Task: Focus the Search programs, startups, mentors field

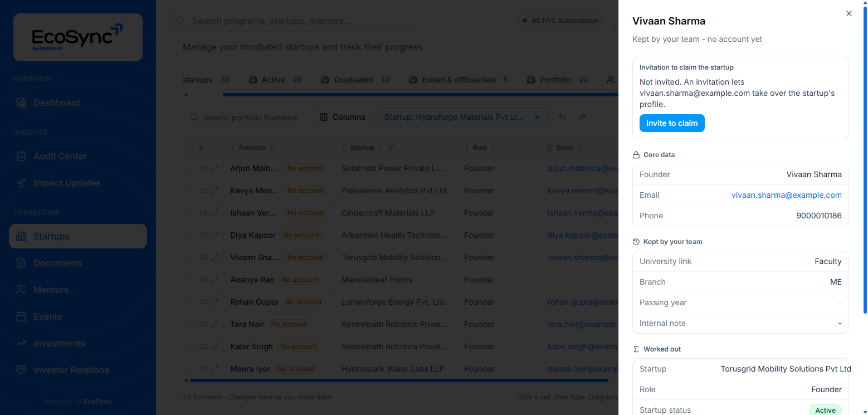Action: (294, 21)
